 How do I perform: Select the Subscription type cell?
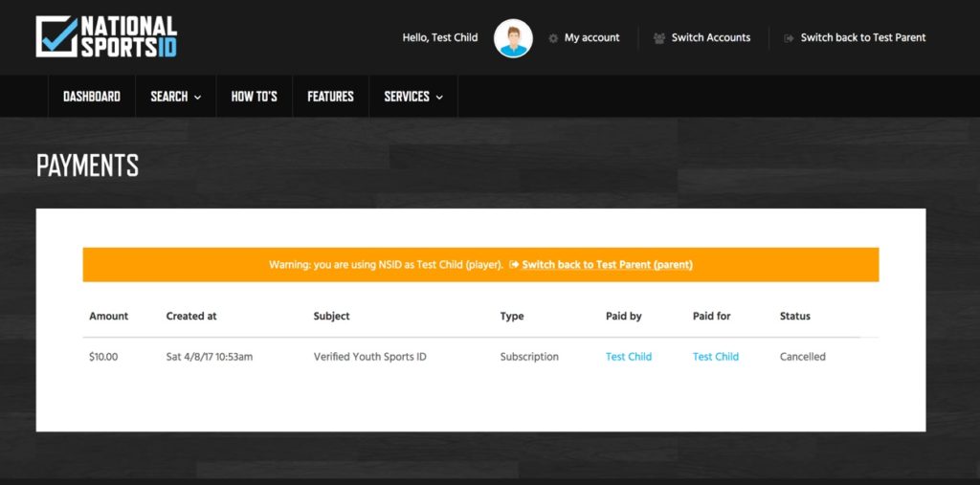pyautogui.click(x=529, y=357)
